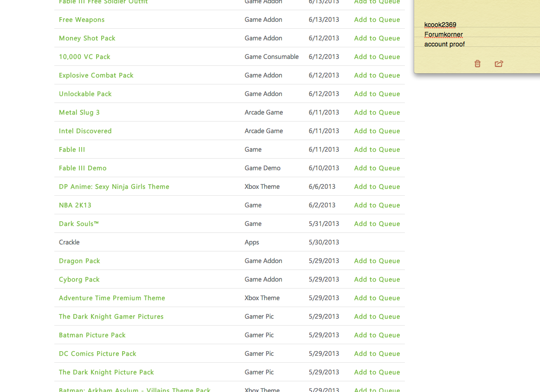Add Money Shot Pack to queue
Image resolution: width=540 pixels, height=392 pixels.
tap(377, 38)
